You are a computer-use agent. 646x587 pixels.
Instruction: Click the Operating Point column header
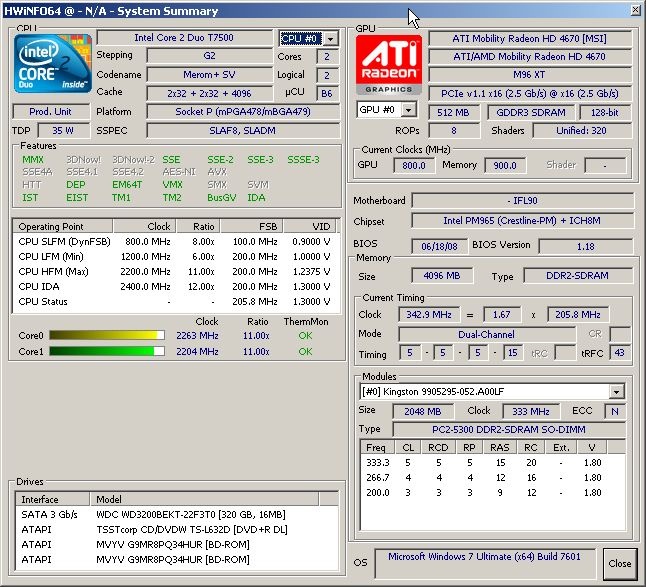63,227
